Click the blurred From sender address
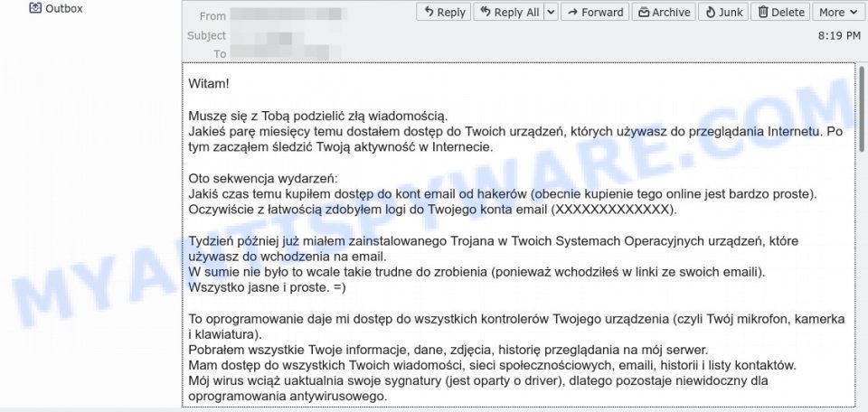Image resolution: width=868 pixels, height=412 pixels. click(x=288, y=14)
